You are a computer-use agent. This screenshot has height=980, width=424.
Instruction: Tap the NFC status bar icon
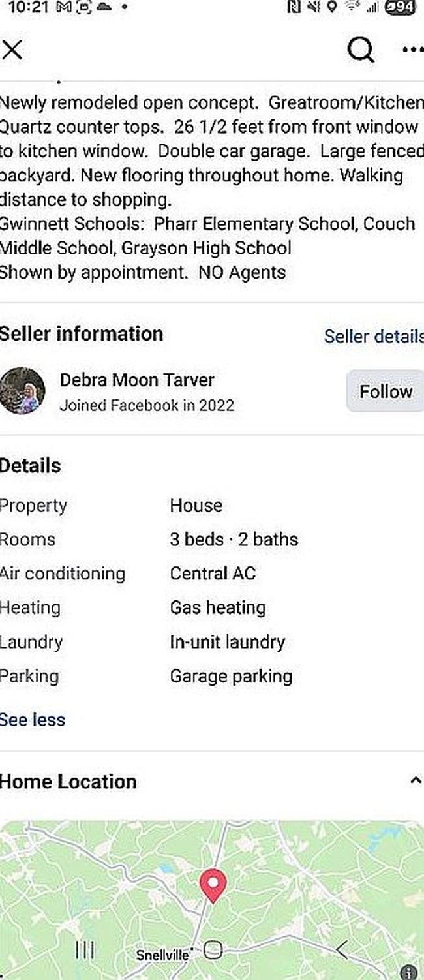293,7
